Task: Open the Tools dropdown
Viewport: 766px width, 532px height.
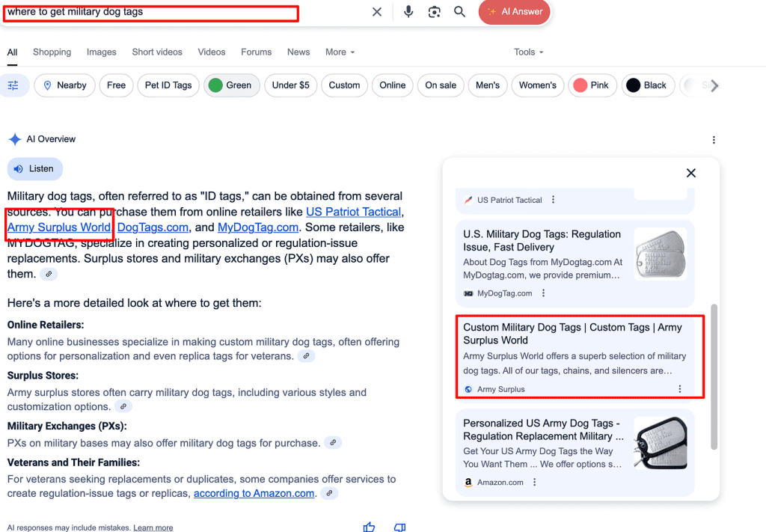Action: coord(528,52)
